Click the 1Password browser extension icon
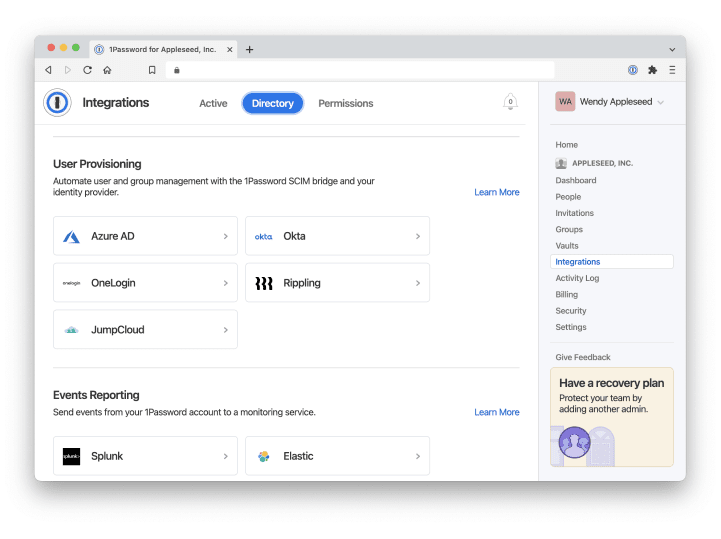 pyautogui.click(x=633, y=70)
